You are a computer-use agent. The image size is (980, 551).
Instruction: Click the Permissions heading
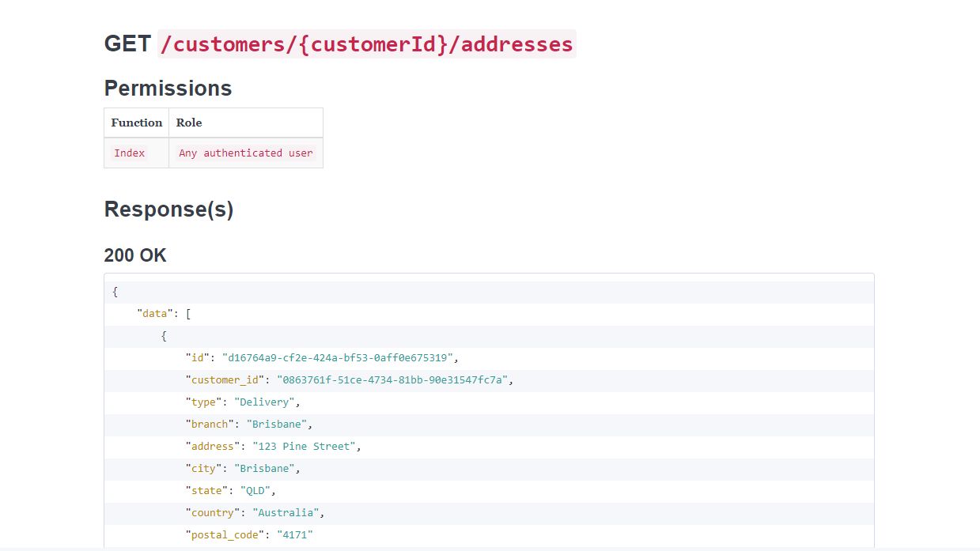(x=168, y=88)
